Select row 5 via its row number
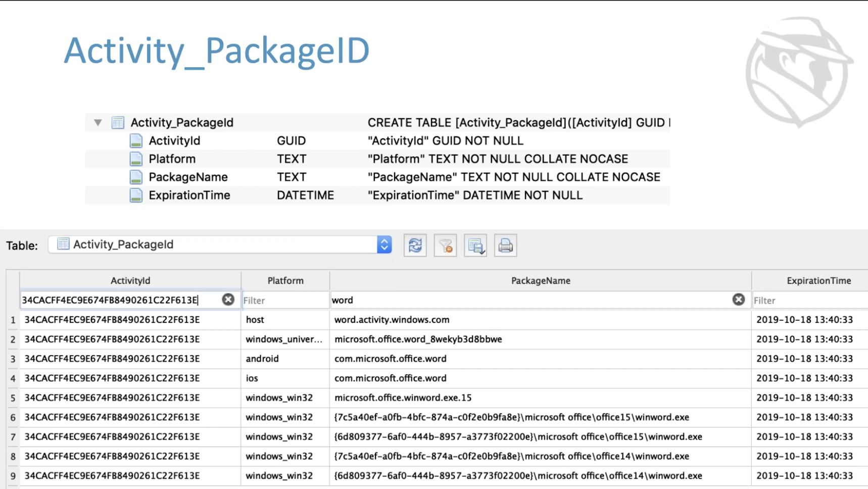The height and width of the screenshot is (489, 868). pyautogui.click(x=13, y=398)
